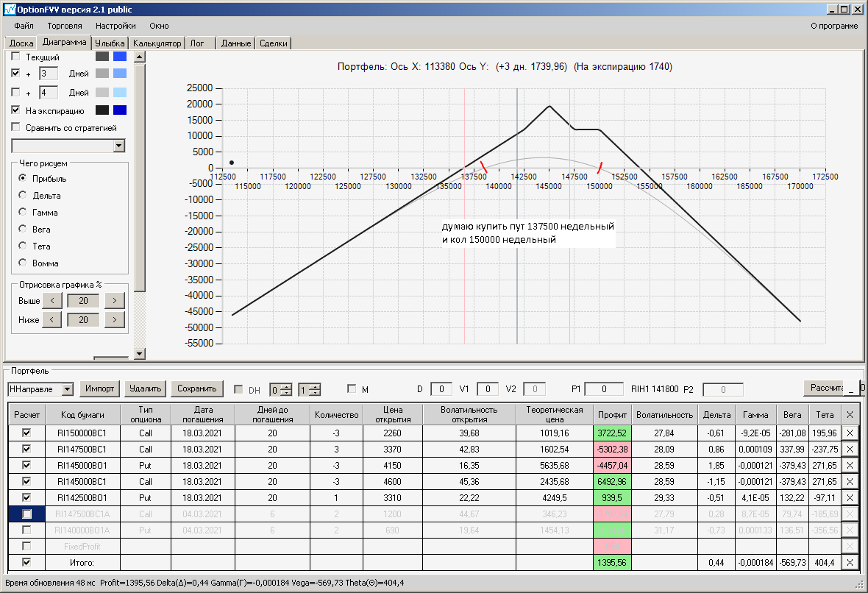Click the DH first spinner control
This screenshot has height=593, width=868.
(x=281, y=390)
